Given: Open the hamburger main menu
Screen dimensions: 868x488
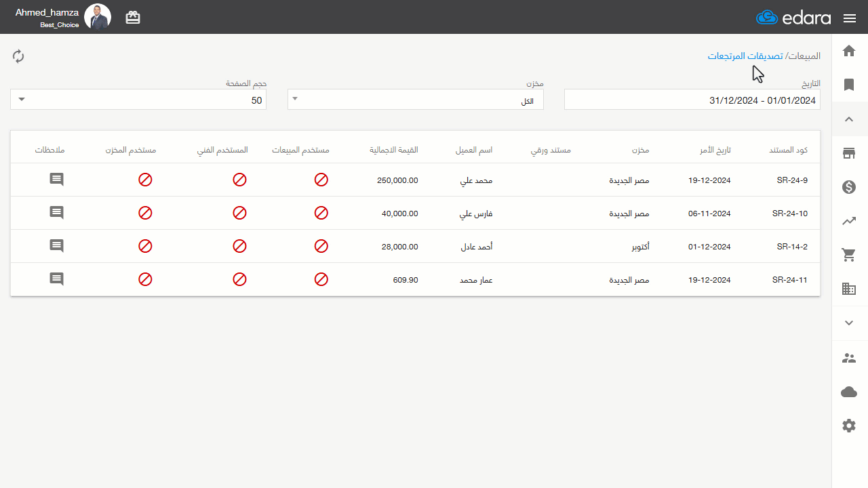Looking at the screenshot, I should click(850, 18).
